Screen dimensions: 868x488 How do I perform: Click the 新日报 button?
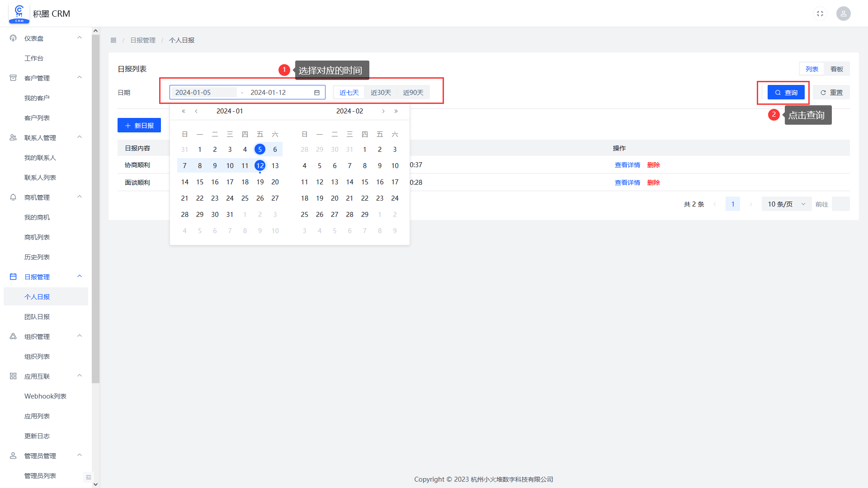[x=139, y=126]
